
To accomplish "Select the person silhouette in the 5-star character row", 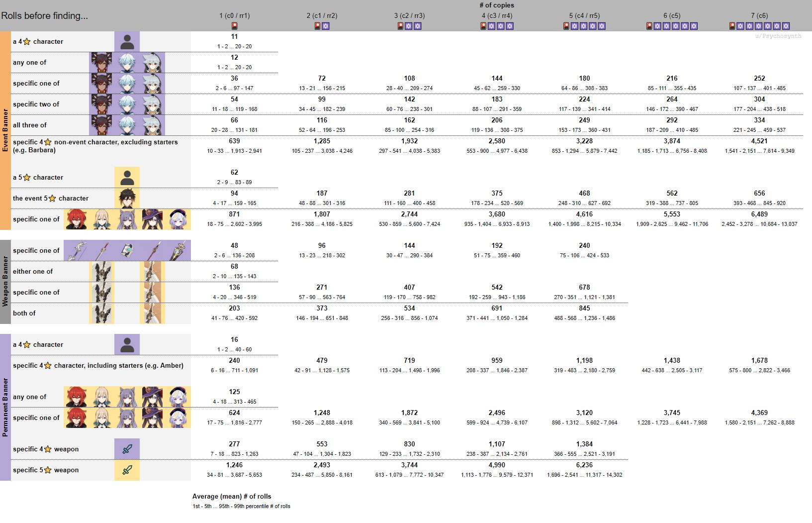I will click(x=127, y=177).
